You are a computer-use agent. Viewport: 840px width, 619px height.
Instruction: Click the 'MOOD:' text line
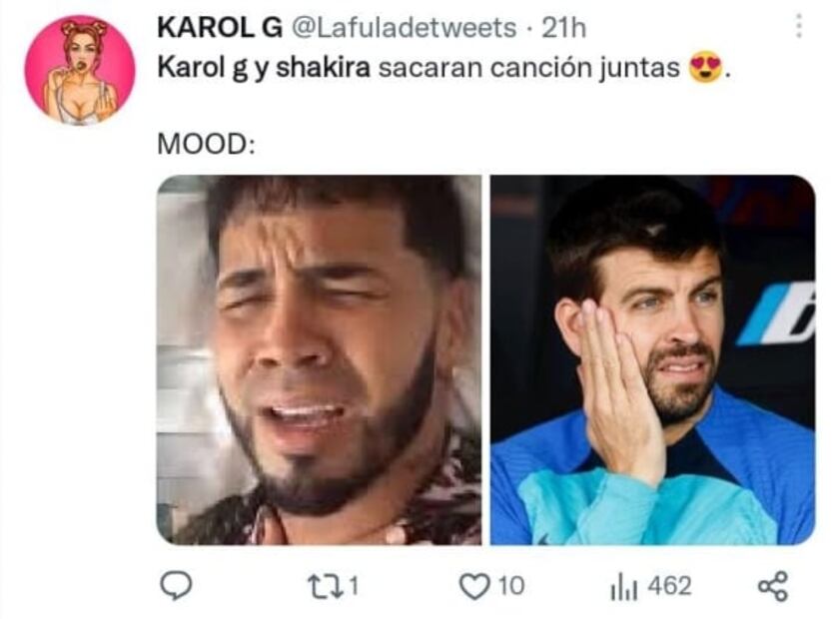pos(206,144)
